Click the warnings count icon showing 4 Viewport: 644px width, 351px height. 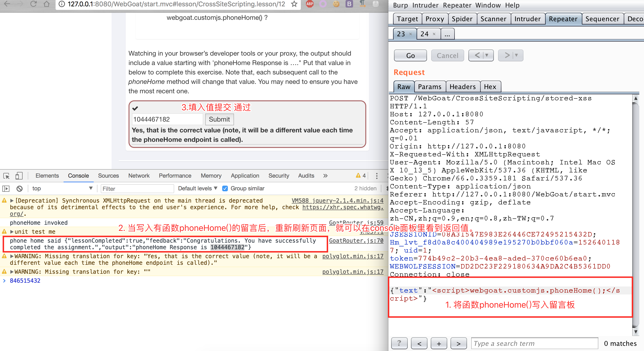click(x=361, y=176)
